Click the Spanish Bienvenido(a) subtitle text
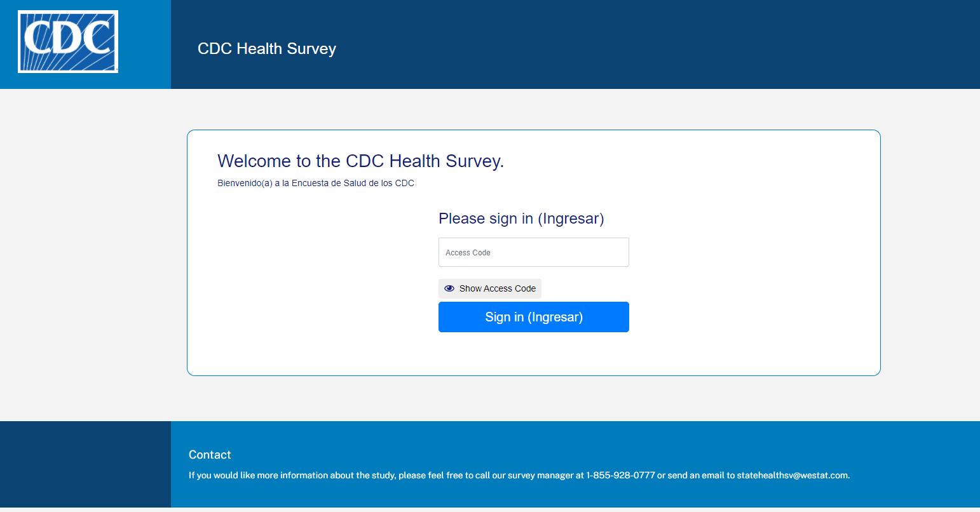Viewport: 980px width, 512px height. (x=316, y=184)
